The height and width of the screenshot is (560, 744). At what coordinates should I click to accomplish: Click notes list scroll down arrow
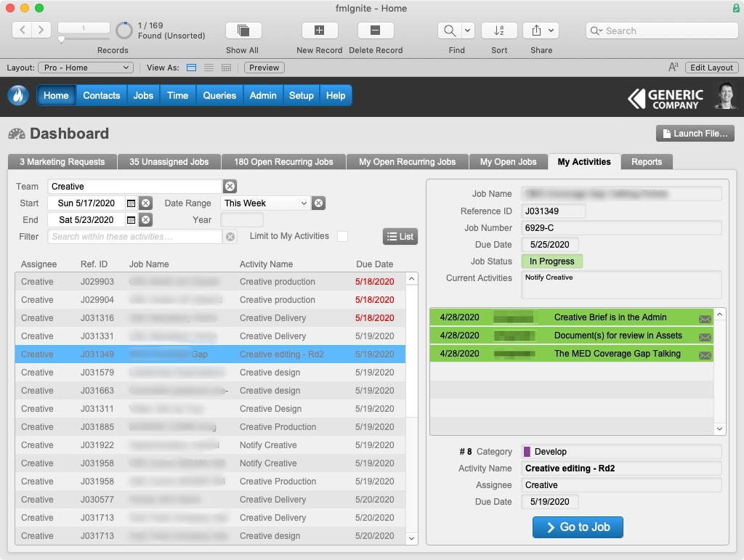pos(720,429)
